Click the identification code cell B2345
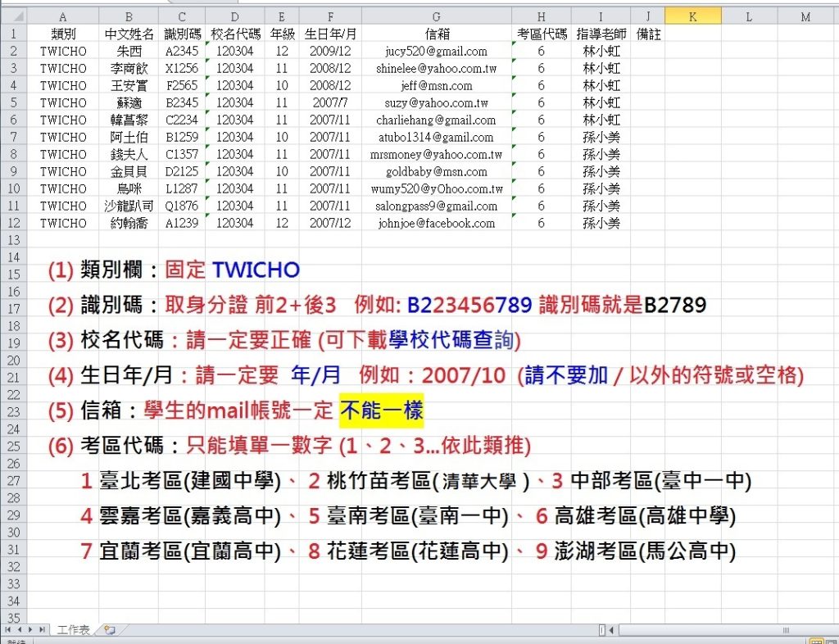This screenshot has width=839, height=644. [182, 102]
